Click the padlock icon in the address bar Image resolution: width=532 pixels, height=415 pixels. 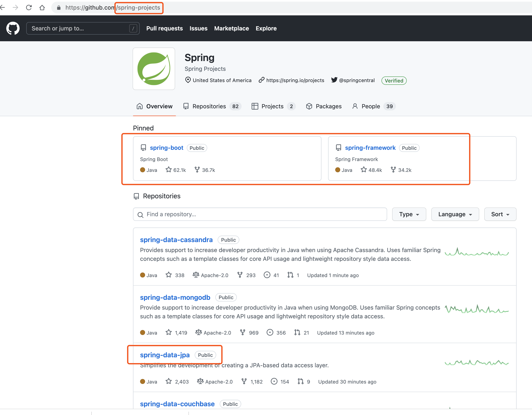58,8
